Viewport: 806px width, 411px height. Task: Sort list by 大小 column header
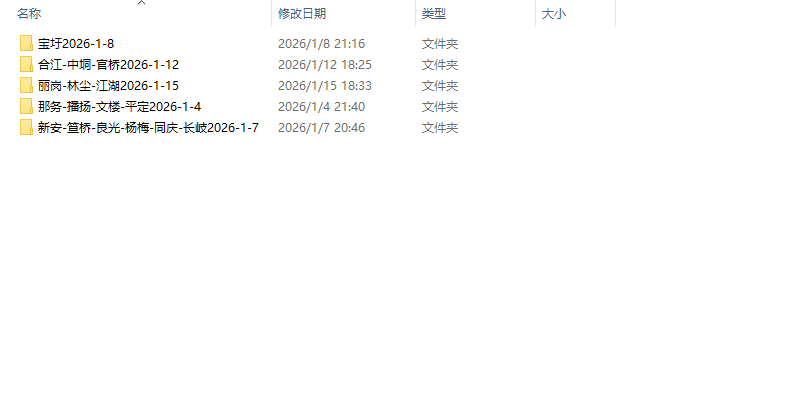[554, 14]
